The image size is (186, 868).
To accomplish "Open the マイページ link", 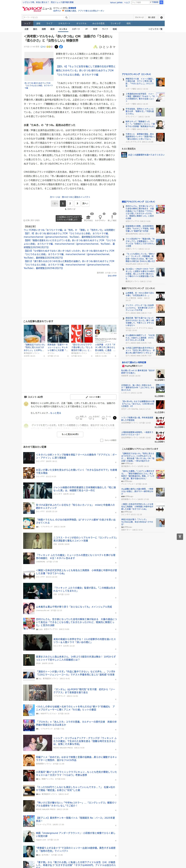I will click(x=139, y=18).
